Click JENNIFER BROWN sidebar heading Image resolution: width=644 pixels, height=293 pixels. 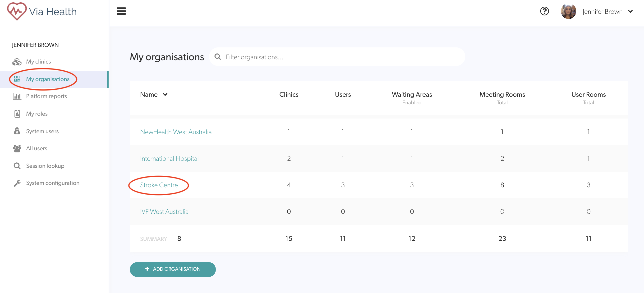(x=35, y=45)
